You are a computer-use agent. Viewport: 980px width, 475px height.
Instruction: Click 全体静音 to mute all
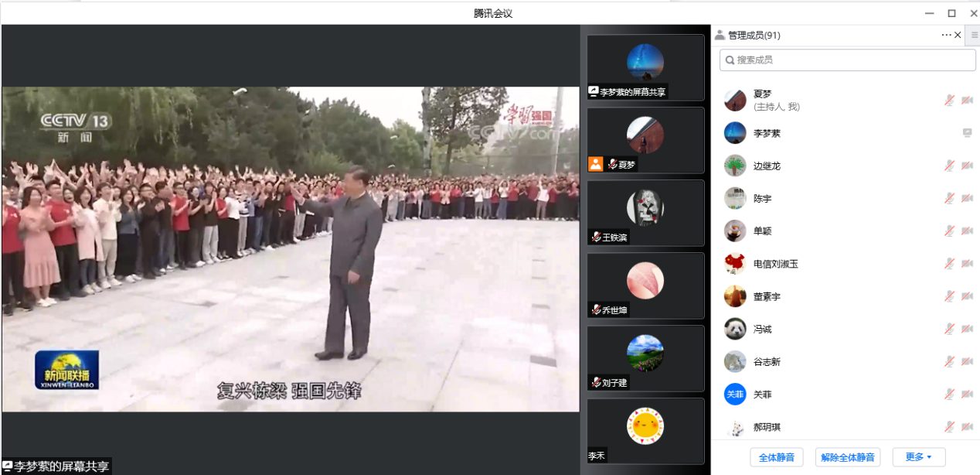(x=777, y=457)
